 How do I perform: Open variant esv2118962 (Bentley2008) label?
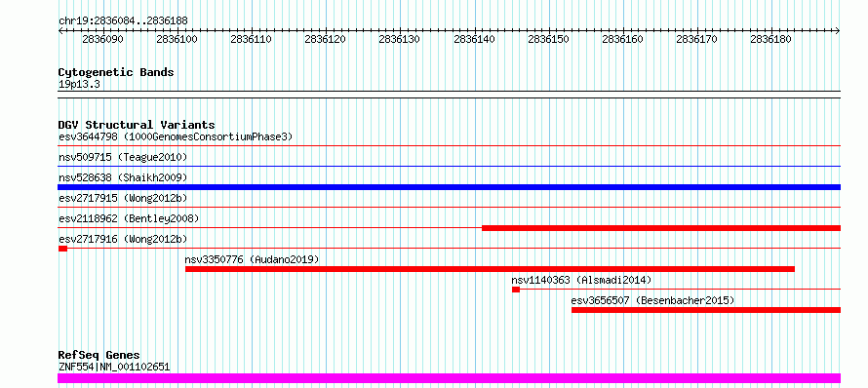(129, 218)
